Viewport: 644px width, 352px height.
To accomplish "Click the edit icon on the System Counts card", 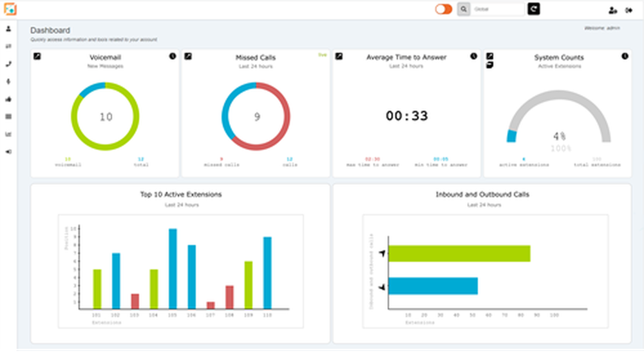I will [x=489, y=56].
